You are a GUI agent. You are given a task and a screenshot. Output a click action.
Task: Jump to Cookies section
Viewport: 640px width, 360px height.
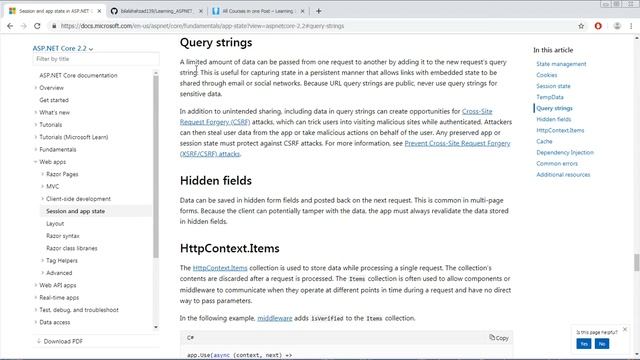(x=547, y=75)
